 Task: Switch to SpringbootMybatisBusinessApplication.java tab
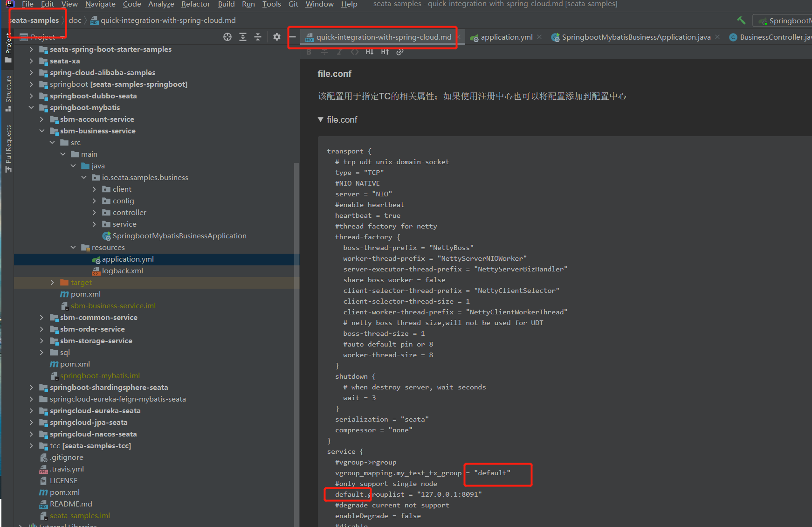tap(636, 37)
